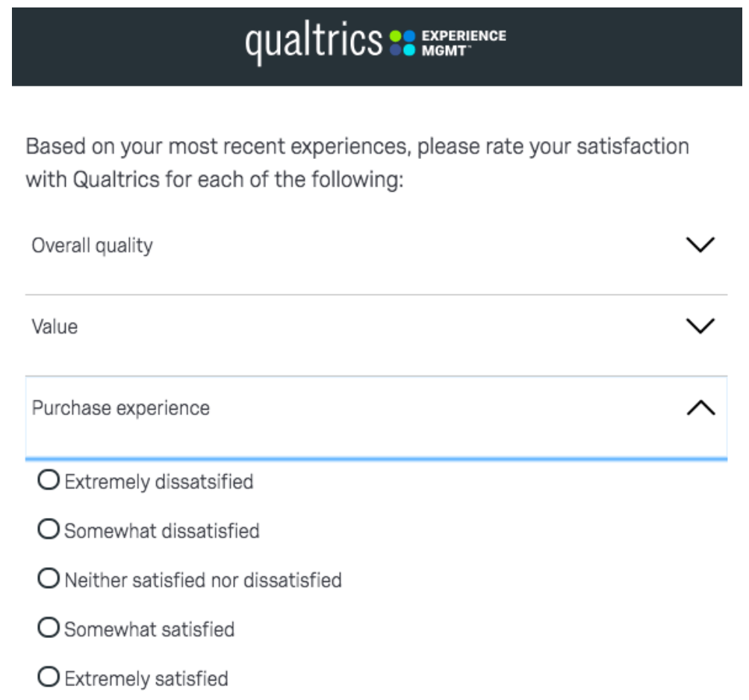This screenshot has width=749, height=700.
Task: Select the Somewhat dissatisfied radio circle
Action: coord(49,530)
